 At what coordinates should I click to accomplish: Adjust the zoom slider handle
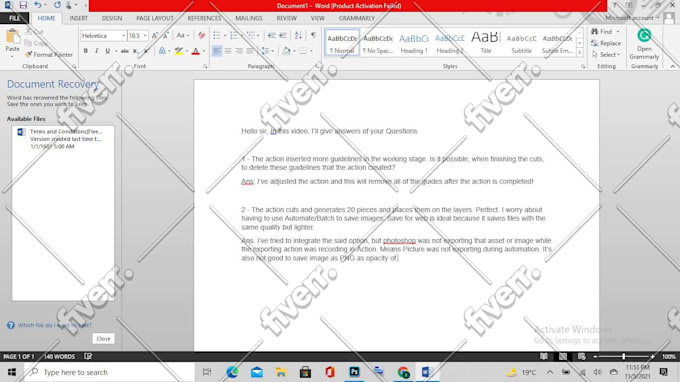pyautogui.click(x=624, y=356)
